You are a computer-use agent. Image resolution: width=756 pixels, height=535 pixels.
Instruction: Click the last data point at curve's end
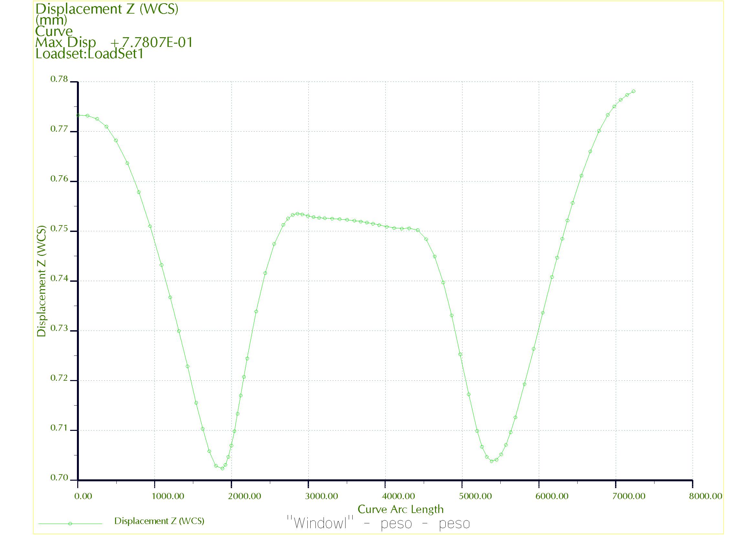(634, 91)
